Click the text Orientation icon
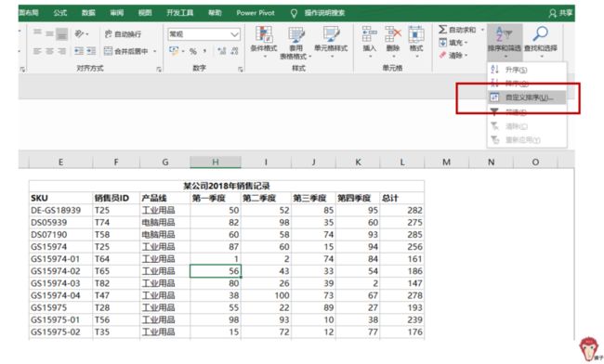 (80, 33)
